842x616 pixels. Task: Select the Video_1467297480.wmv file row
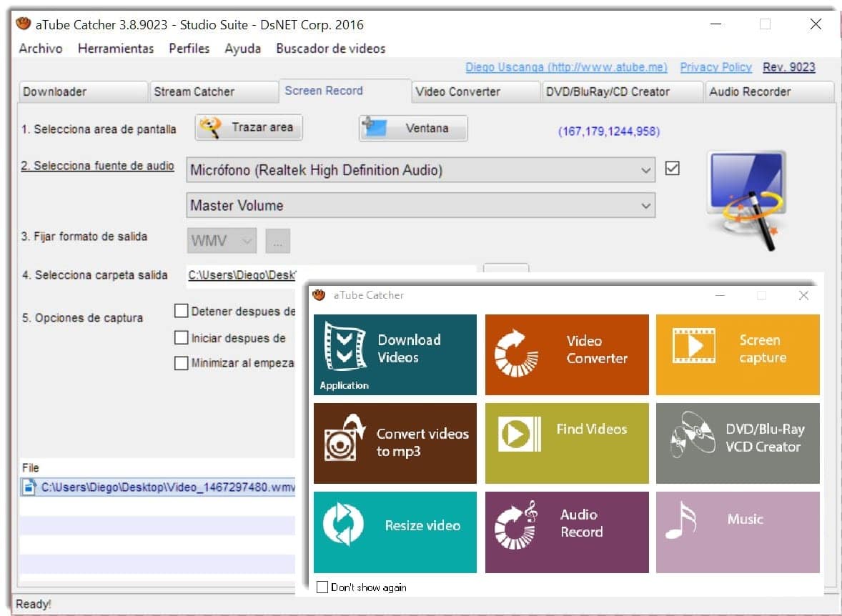[x=158, y=487]
